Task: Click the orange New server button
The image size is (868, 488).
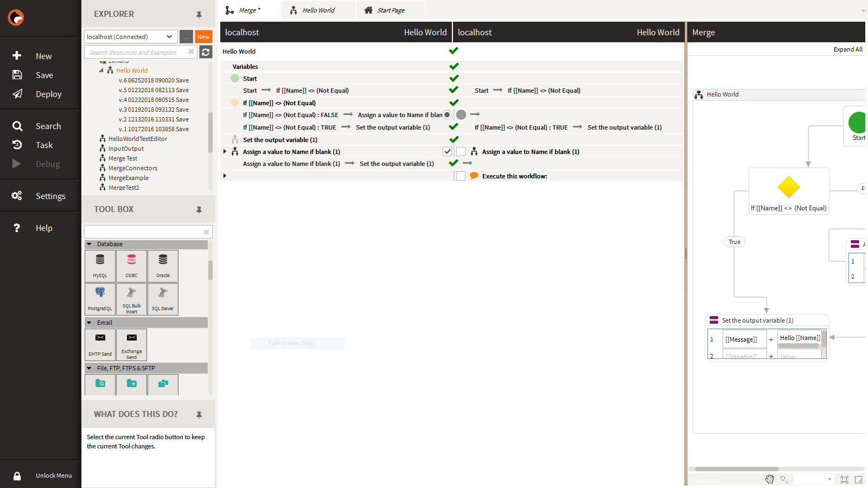Action: click(x=203, y=37)
